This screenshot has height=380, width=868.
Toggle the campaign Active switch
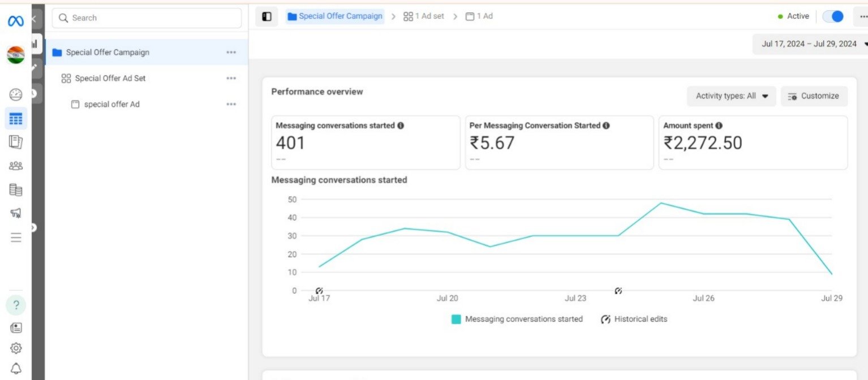[832, 16]
